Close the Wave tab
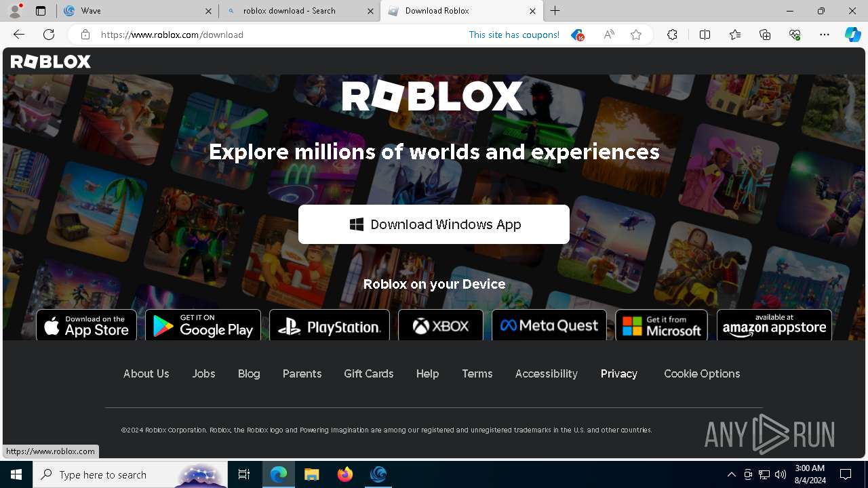The width and height of the screenshot is (868, 488). [208, 11]
